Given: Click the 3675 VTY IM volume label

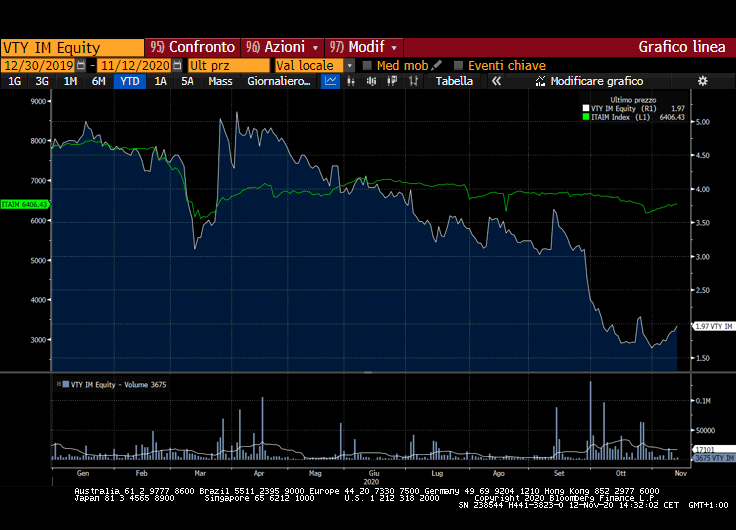Looking at the screenshot, I should (x=714, y=458).
